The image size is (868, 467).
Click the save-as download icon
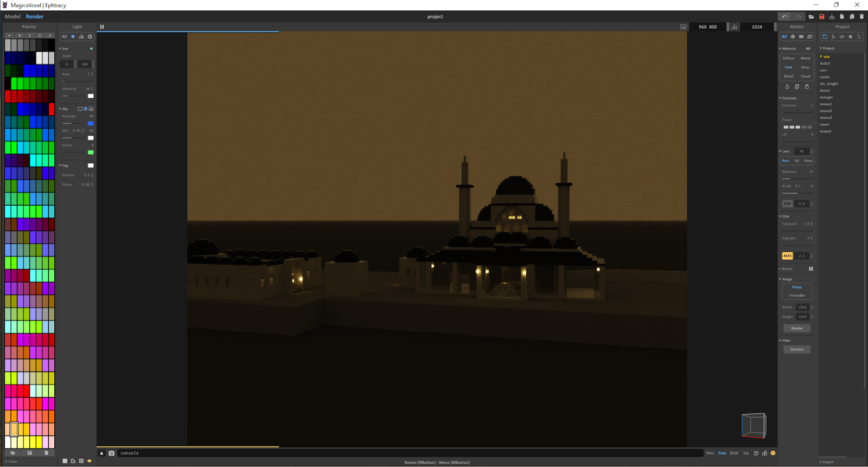832,17
